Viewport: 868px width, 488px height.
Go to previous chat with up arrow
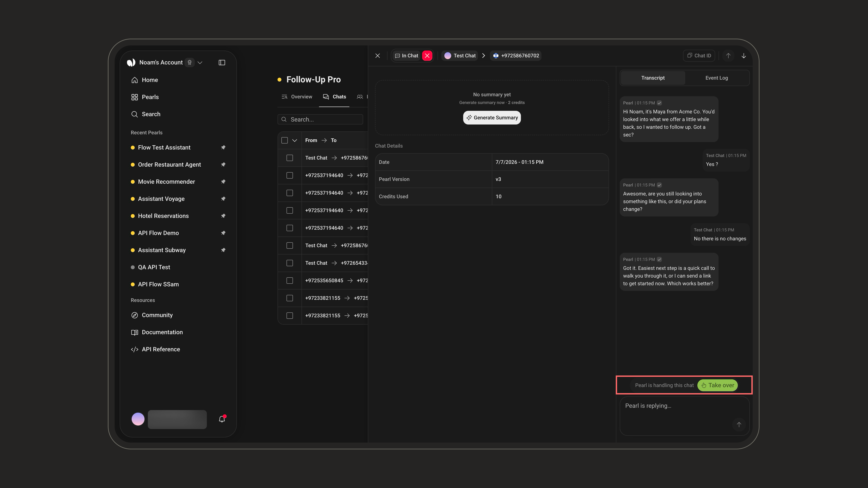pos(728,56)
